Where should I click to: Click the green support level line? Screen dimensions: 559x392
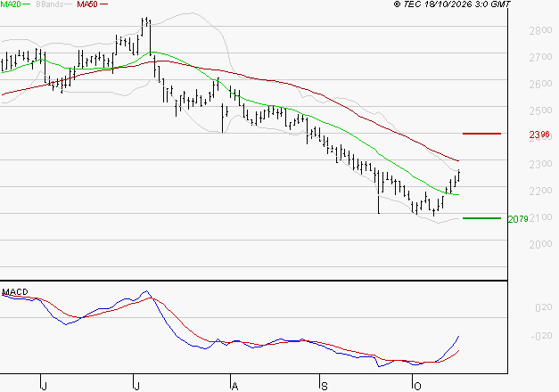coord(481,218)
